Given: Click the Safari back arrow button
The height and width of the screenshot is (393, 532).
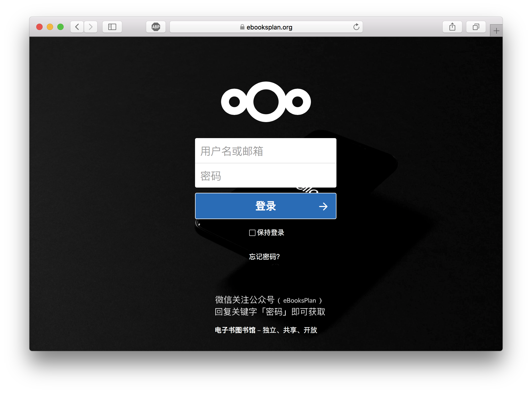Looking at the screenshot, I should pos(77,27).
